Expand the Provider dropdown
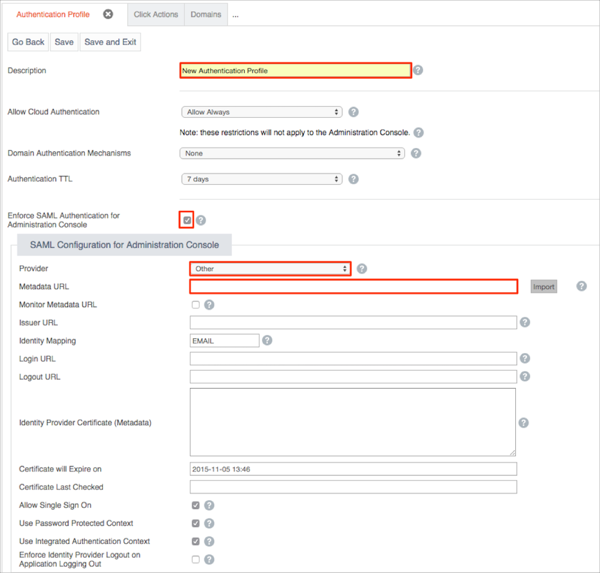Image resolution: width=600 pixels, height=573 pixels. [x=270, y=269]
